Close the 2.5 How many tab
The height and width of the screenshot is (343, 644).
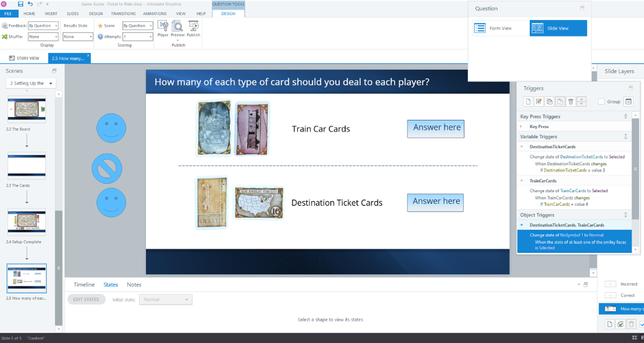[88, 56]
